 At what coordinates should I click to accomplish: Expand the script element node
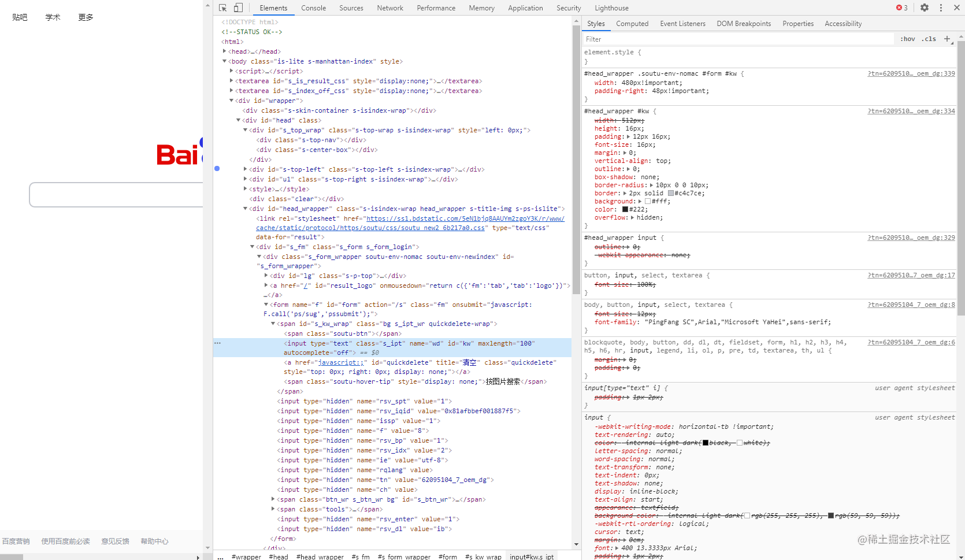pyautogui.click(x=231, y=71)
